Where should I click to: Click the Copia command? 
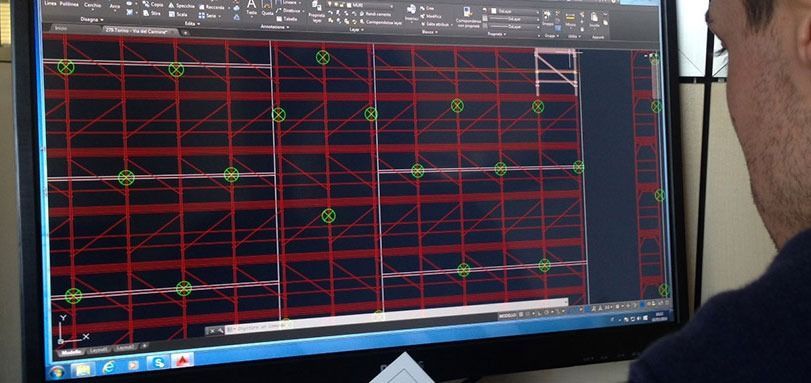click(153, 4)
